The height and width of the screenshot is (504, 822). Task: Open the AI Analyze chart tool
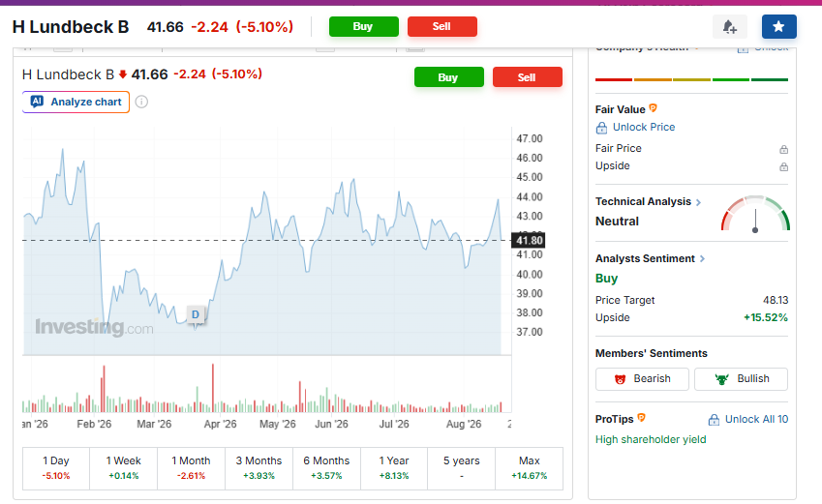(76, 102)
